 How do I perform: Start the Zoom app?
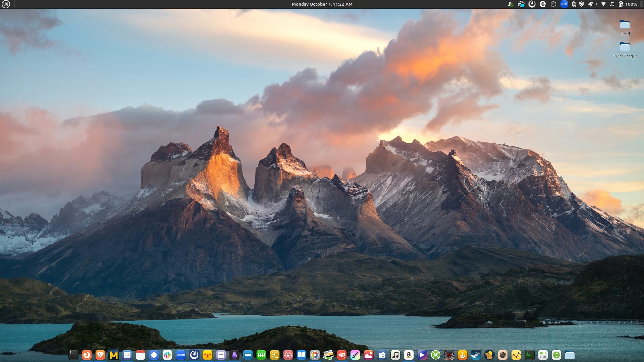181,355
